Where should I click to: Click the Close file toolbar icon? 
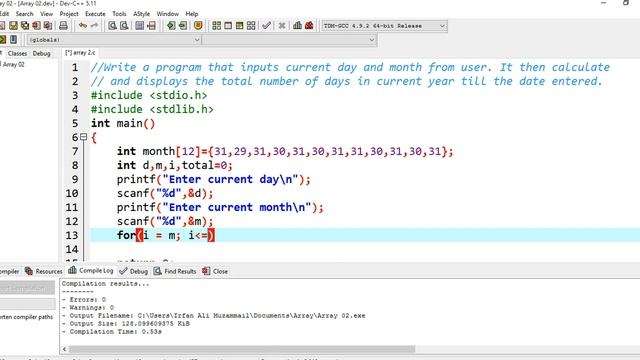point(36,26)
